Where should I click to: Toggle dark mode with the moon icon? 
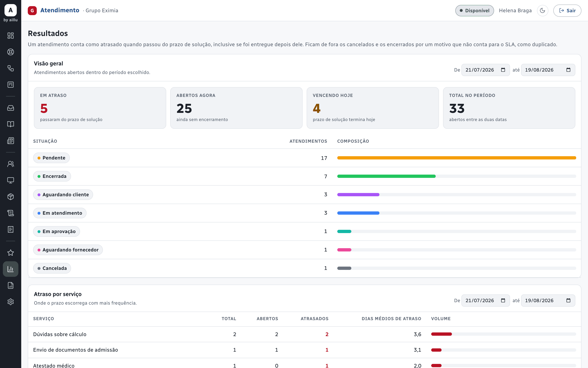click(x=542, y=10)
